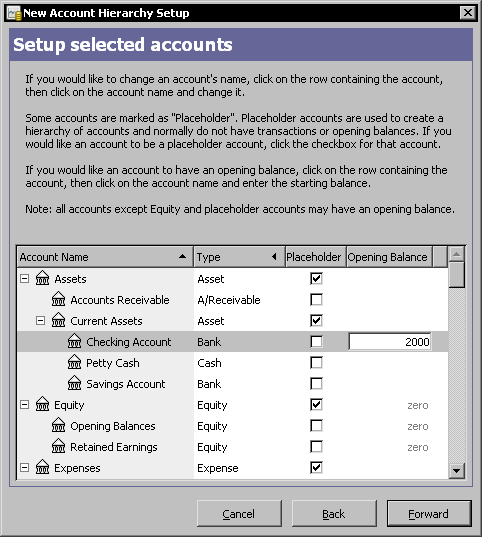Enable placeholder for Accounts Receivable
Image resolution: width=482 pixels, height=537 pixels.
[x=316, y=300]
